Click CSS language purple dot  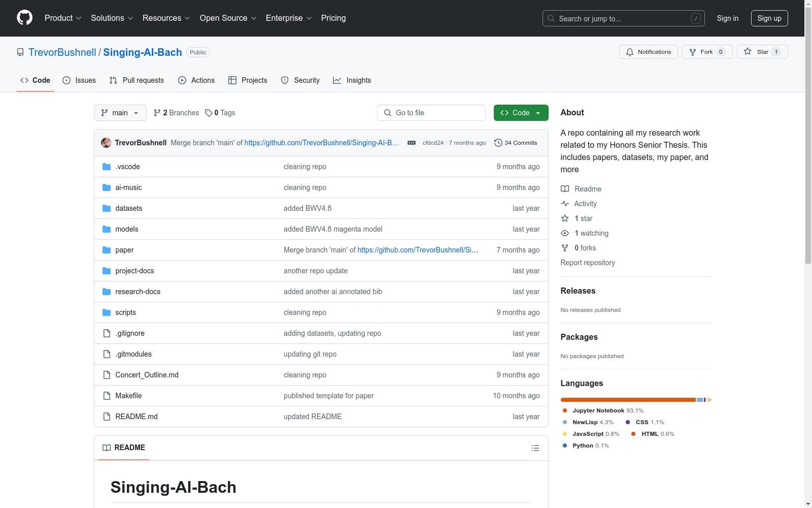(628, 422)
